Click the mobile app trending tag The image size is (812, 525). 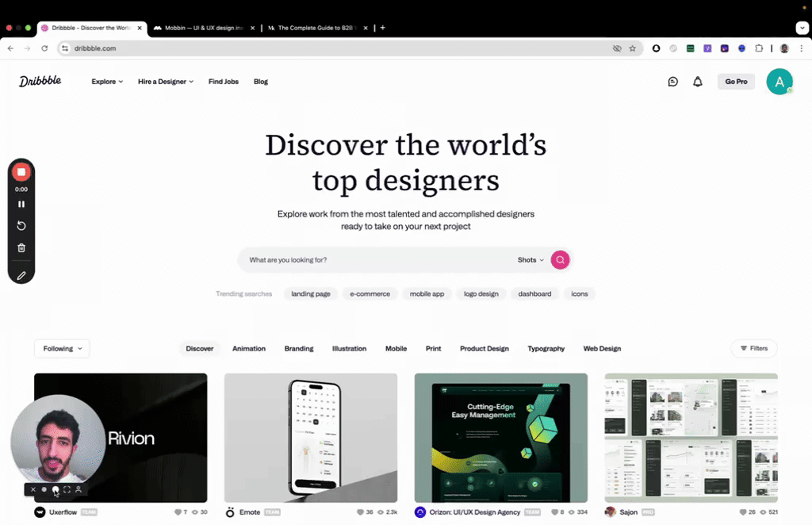[427, 293]
